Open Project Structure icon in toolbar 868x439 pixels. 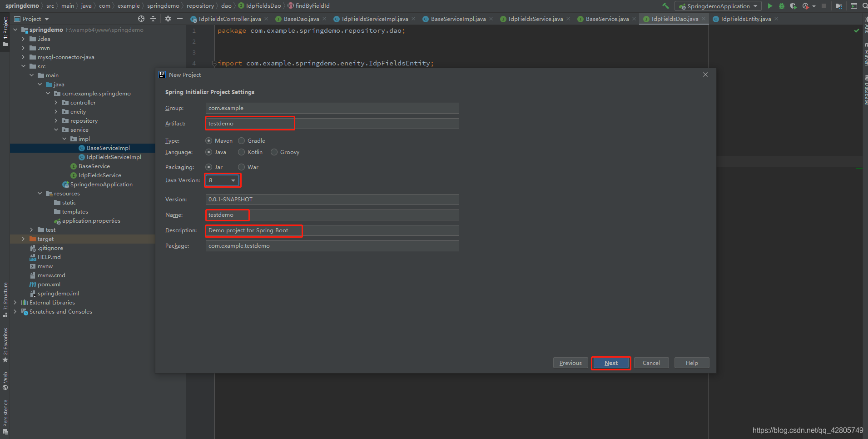(x=839, y=6)
